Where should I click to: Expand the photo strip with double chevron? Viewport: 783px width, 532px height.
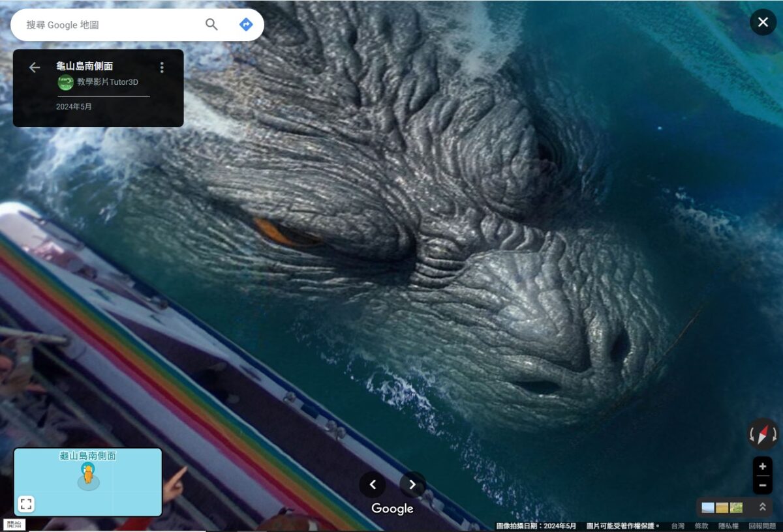(761, 507)
